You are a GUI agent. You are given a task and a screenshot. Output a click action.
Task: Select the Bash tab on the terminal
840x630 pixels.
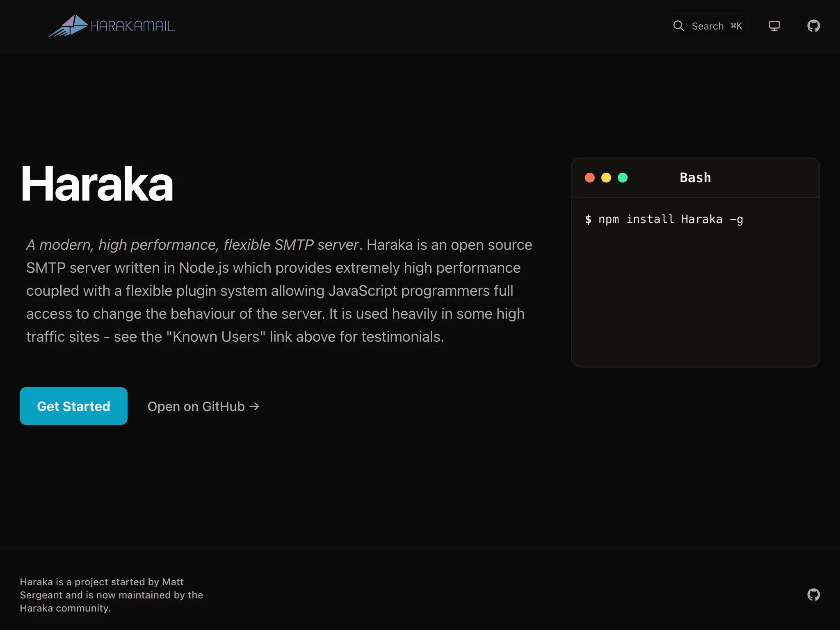[695, 177]
